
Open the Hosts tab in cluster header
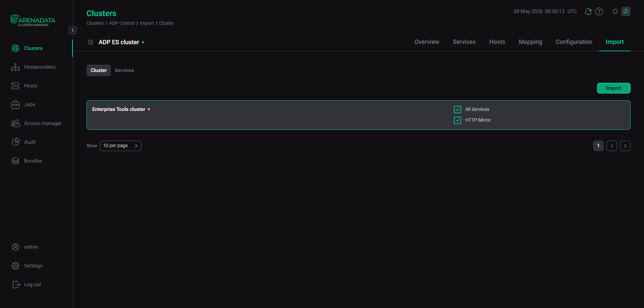point(497,42)
